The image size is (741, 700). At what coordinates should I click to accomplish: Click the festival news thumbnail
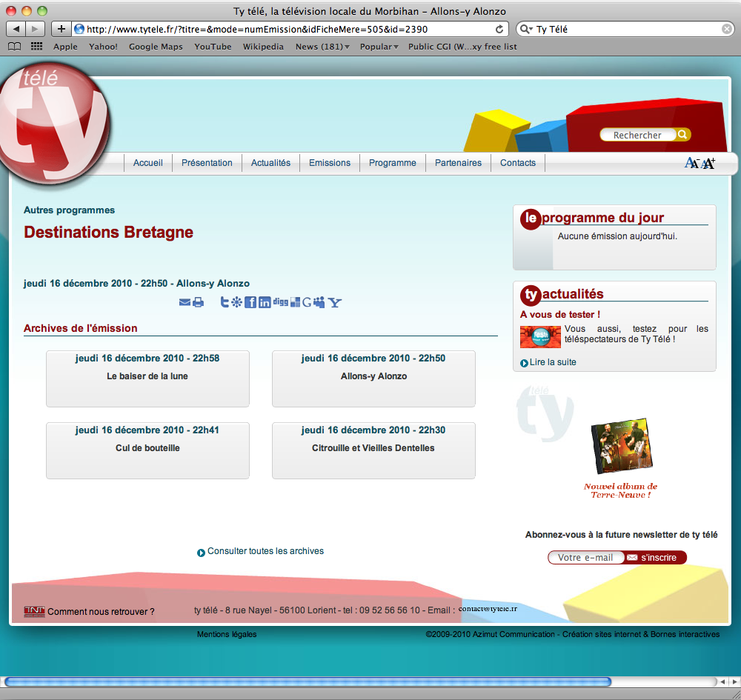(540, 337)
